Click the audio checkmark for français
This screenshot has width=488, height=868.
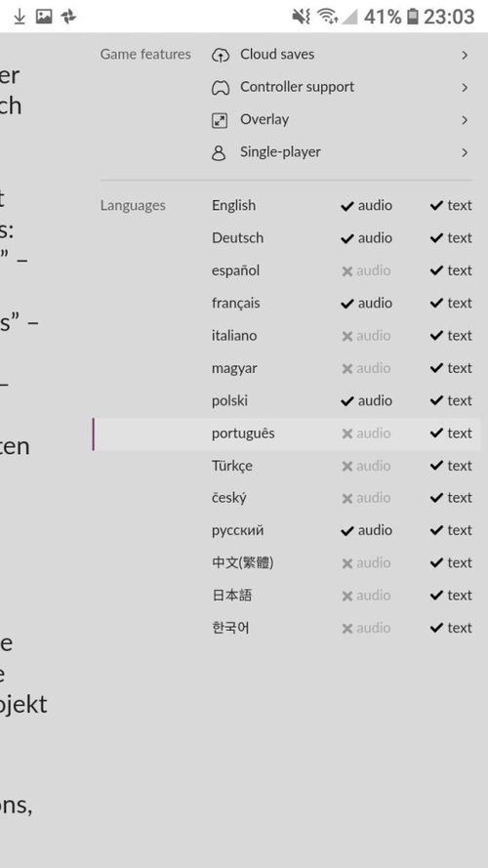[x=346, y=304]
